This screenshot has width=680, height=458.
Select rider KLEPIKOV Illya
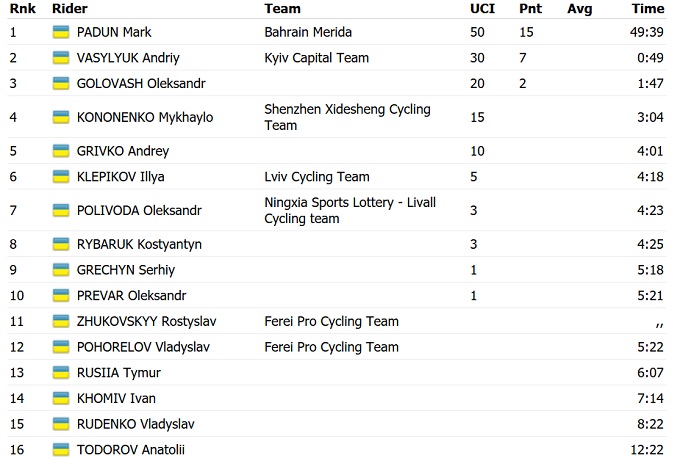point(120,177)
